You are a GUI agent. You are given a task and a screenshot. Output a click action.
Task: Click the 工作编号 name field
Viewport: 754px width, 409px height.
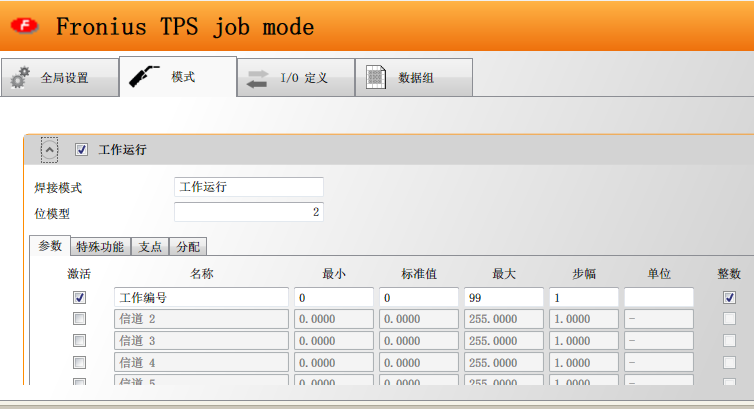coord(201,297)
